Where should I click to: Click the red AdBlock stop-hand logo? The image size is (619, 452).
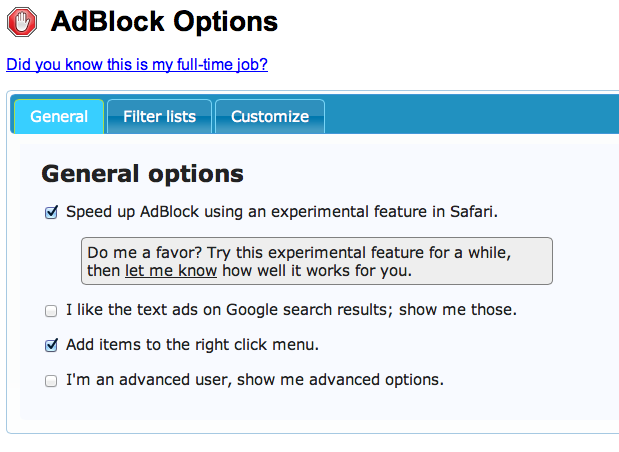coord(22,22)
